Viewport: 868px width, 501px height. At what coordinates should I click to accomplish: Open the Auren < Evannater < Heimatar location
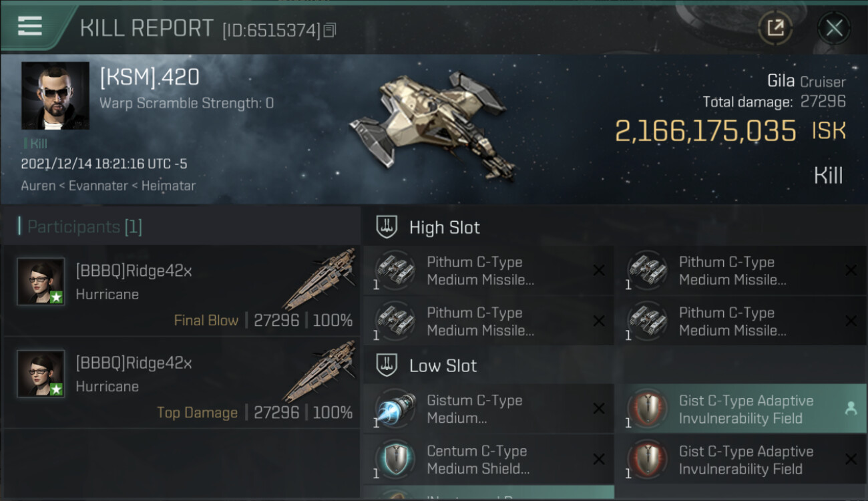pos(108,186)
